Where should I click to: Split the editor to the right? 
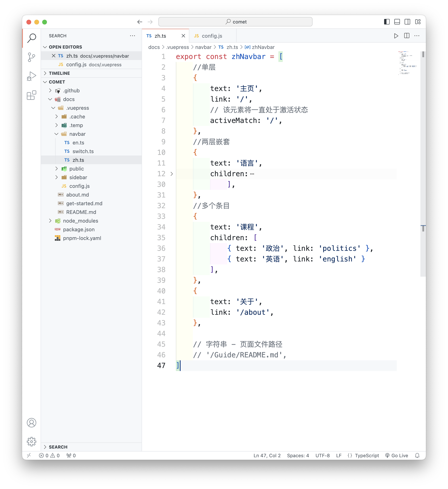coord(407,36)
